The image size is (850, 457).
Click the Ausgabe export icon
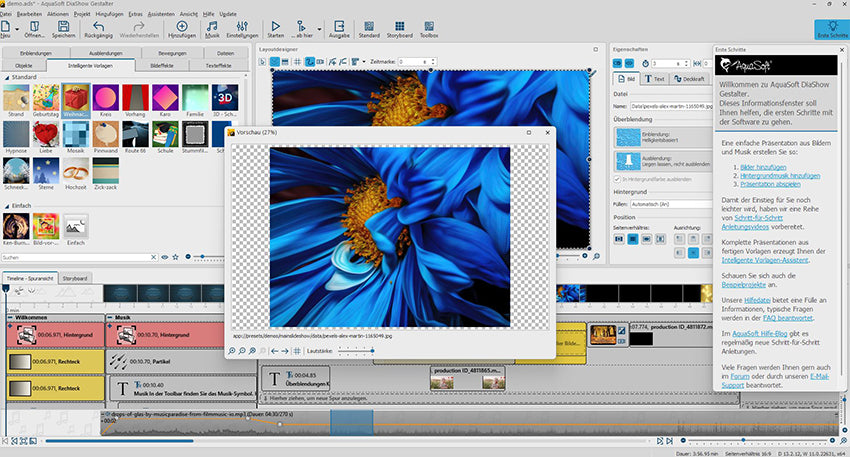(x=339, y=27)
